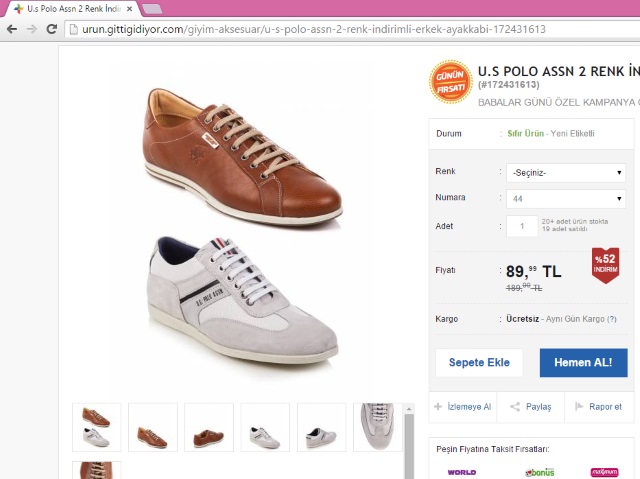Image resolution: width=640 pixels, height=479 pixels.
Task: Select fourth thumbnail of grey shoe
Action: 265,427
